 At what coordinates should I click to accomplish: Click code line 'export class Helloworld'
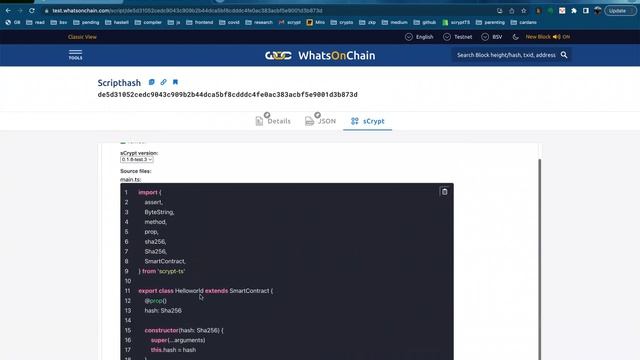pos(206,291)
